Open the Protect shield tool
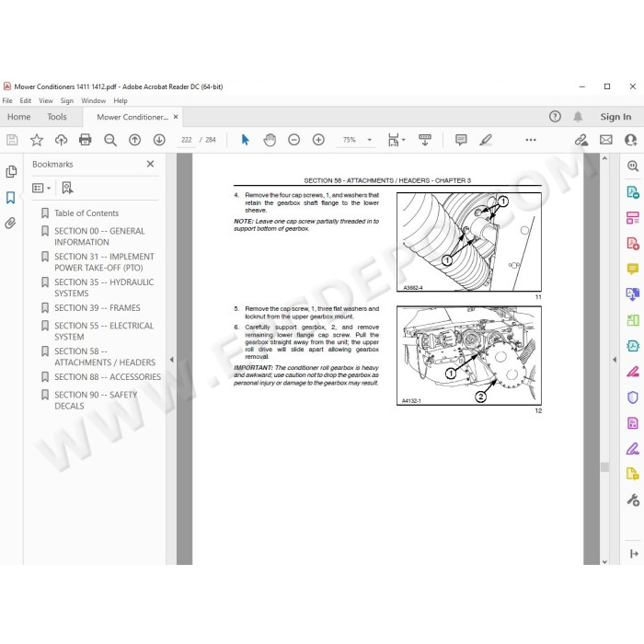The image size is (644, 644). [x=633, y=397]
